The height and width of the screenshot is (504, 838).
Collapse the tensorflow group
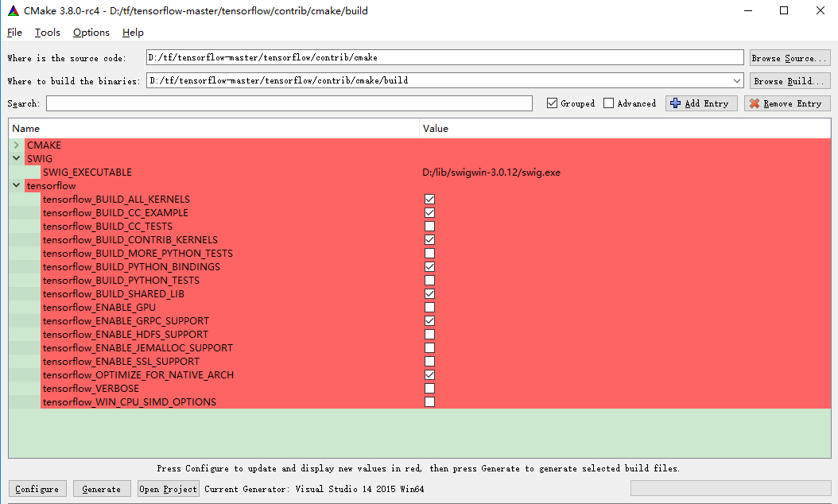coord(16,185)
